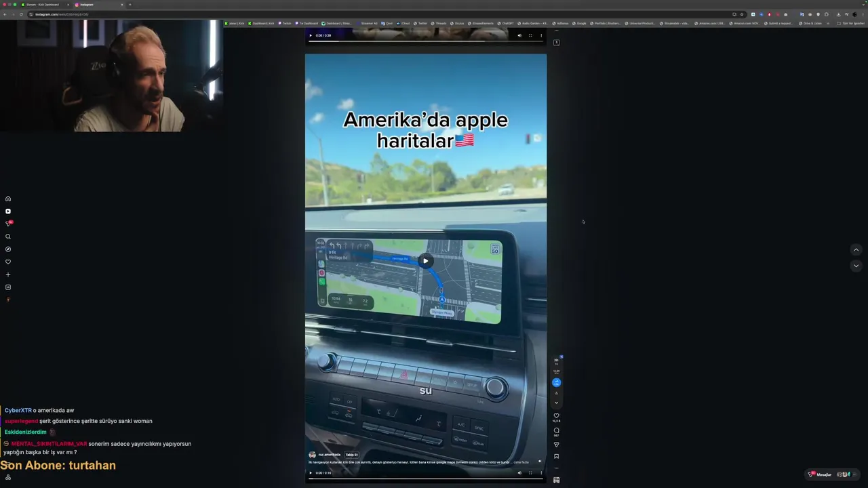This screenshot has height=488, width=868.
Task: Mute bottom video via volume icon
Action: coord(519,472)
